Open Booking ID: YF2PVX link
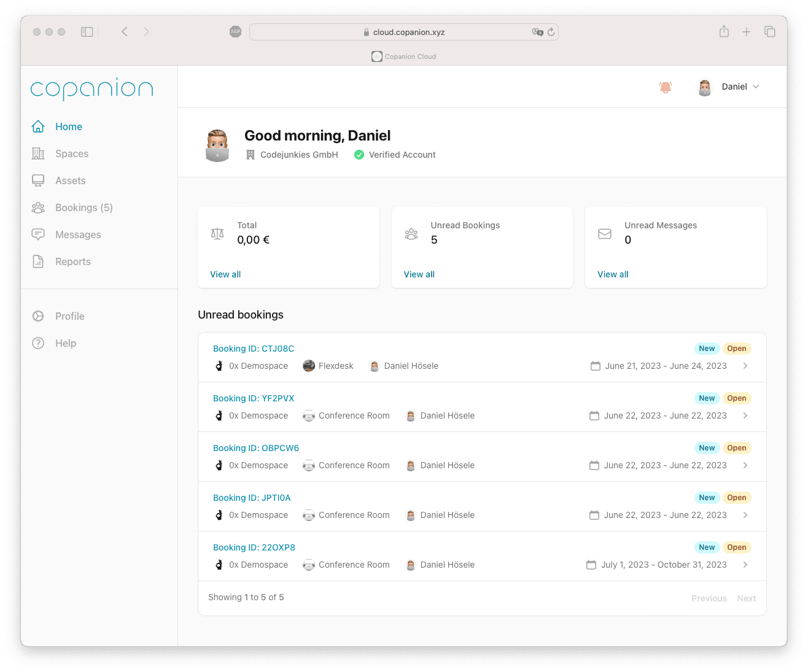 coord(254,398)
